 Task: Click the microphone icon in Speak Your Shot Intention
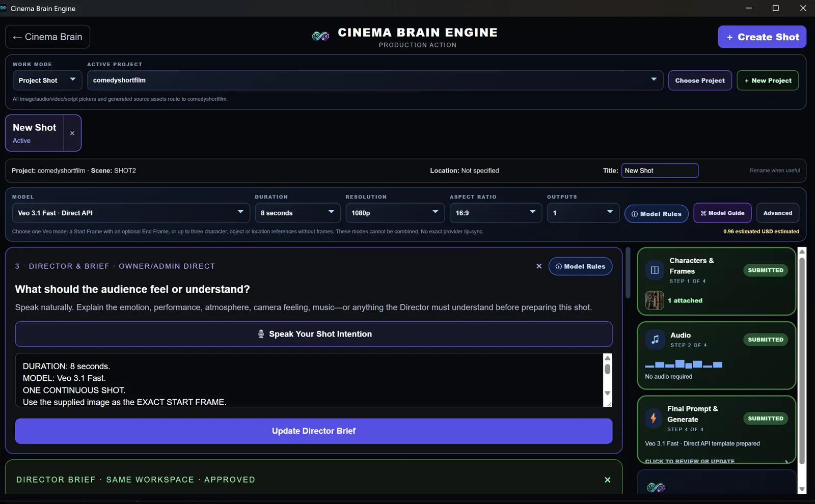pos(261,334)
